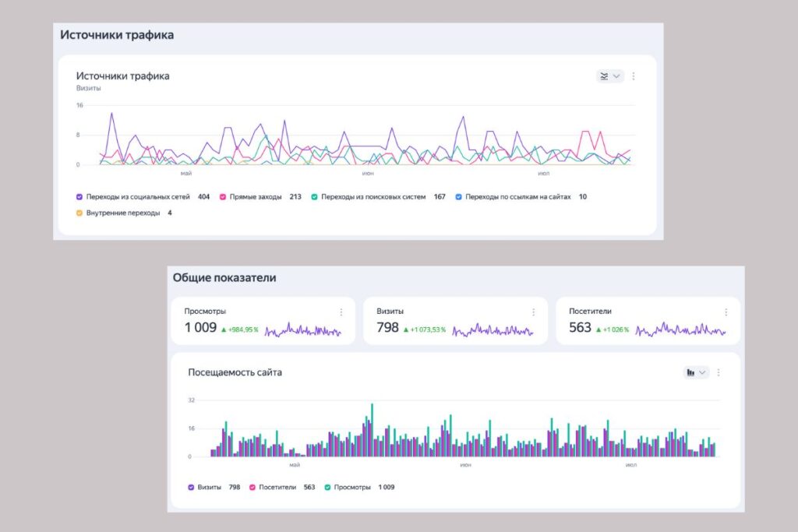Click the Визиты subtitle under Источники трафика

tap(89, 88)
